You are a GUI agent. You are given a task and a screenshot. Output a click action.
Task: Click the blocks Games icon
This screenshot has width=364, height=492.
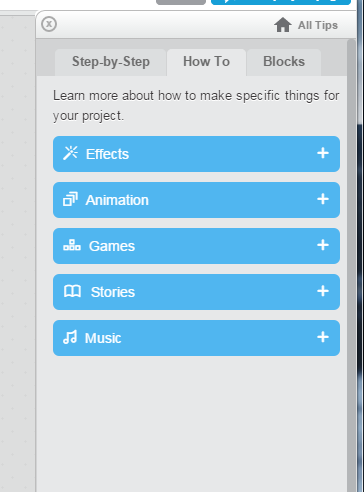pyautogui.click(x=72, y=245)
